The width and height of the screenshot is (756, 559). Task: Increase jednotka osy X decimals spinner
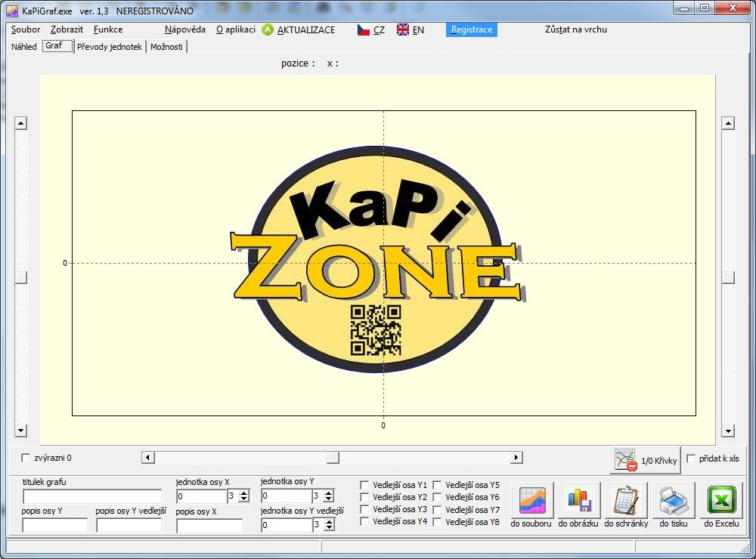click(244, 493)
